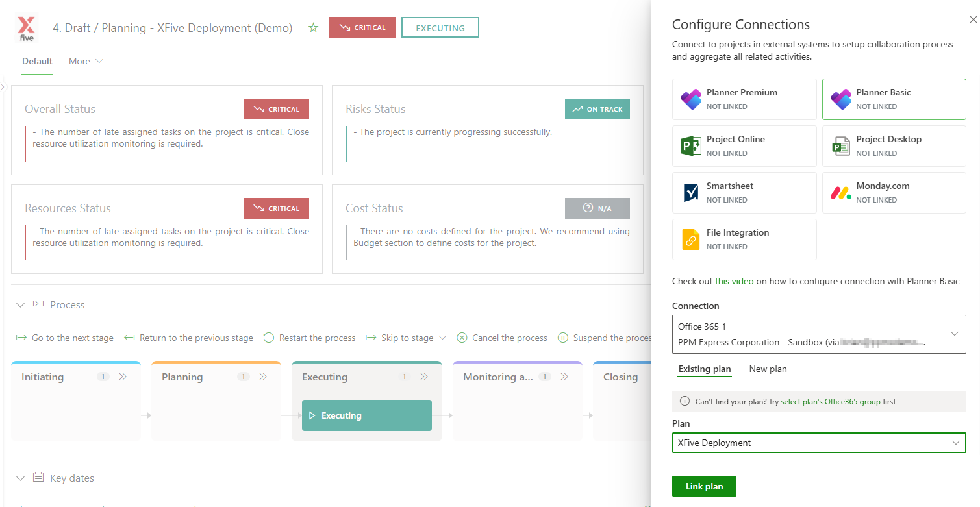This screenshot has width=980, height=507.
Task: Click double-arrow icon on Planning stage
Action: click(x=263, y=377)
